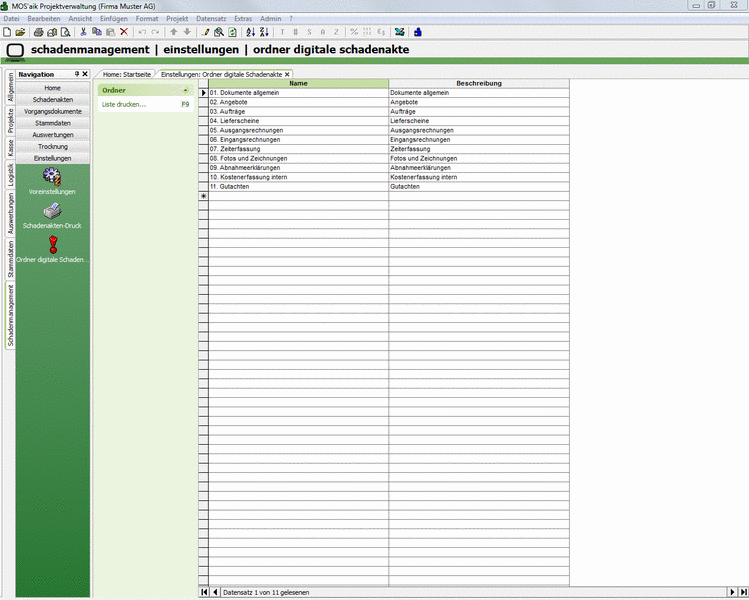Click the Vorgangsdokumente navigation button

[53, 111]
